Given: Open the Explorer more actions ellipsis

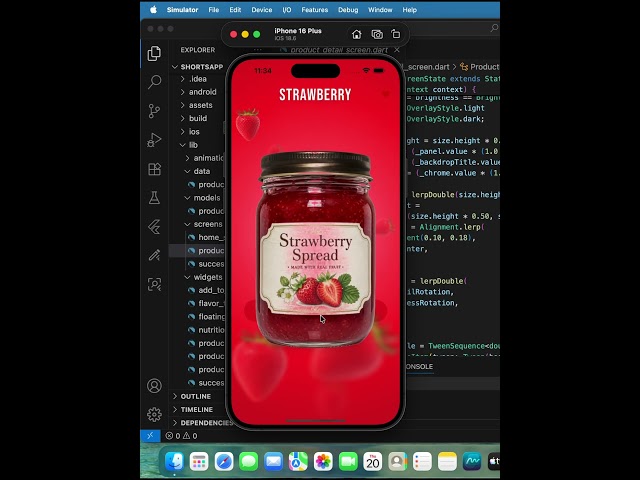Looking at the screenshot, I should point(258,49).
